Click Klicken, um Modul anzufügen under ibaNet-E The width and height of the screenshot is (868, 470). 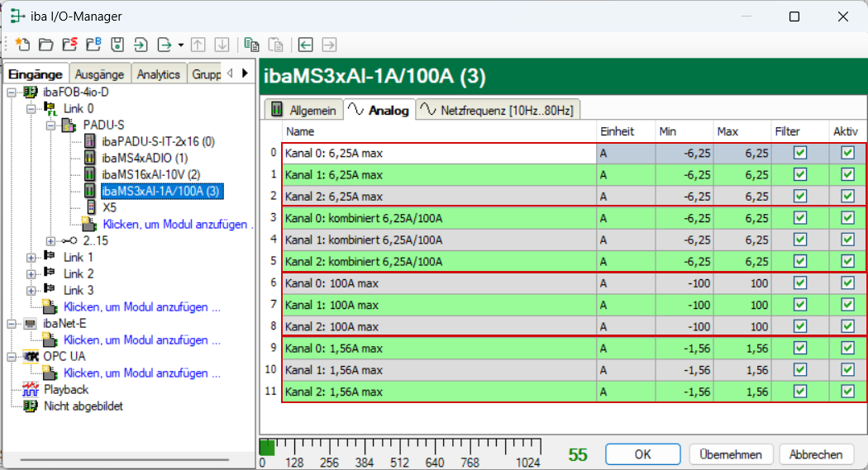(141, 339)
